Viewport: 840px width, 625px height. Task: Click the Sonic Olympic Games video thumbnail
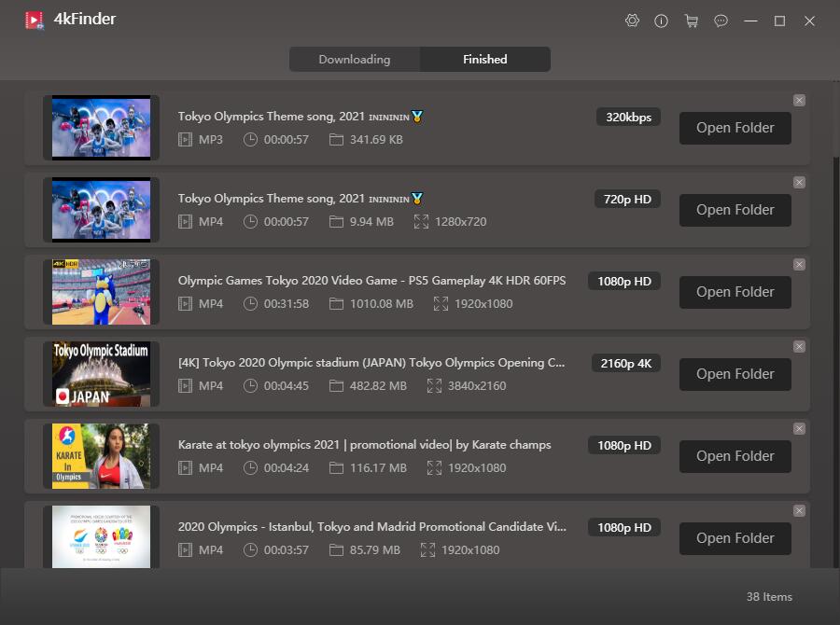[x=101, y=292]
